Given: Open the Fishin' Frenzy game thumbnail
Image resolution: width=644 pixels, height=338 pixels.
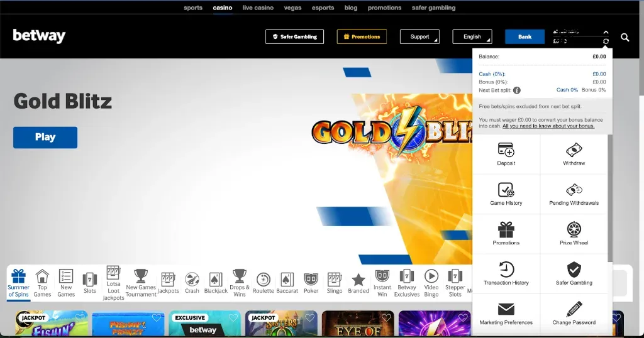Looking at the screenshot, I should pos(128,324).
